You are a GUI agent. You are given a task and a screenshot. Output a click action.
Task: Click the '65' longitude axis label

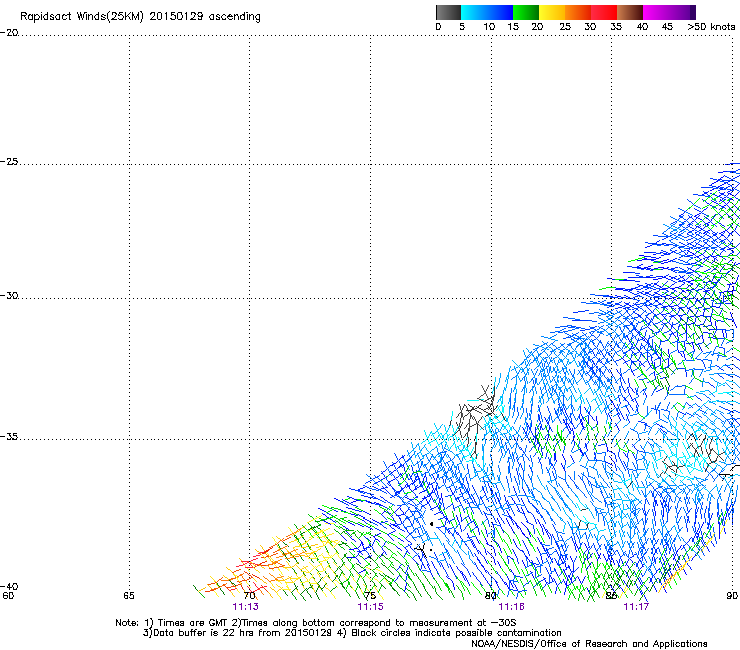129,595
